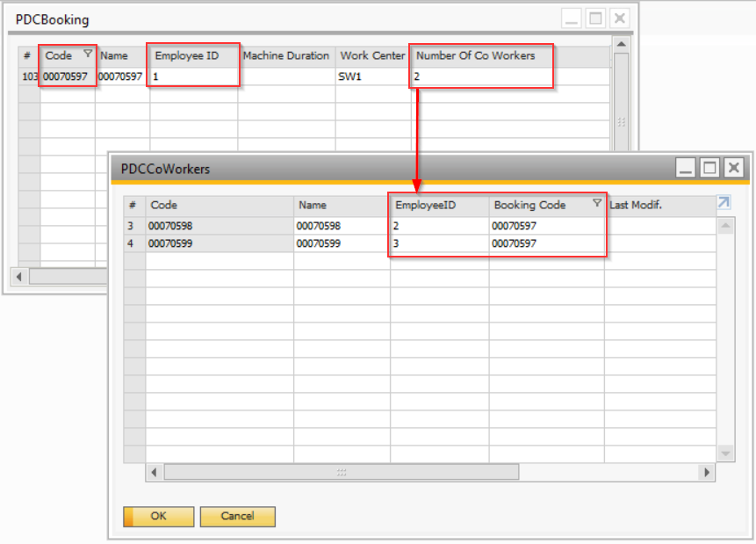Minimize the PDCBooking window
Image resolution: width=756 pixels, height=544 pixels.
[572, 18]
